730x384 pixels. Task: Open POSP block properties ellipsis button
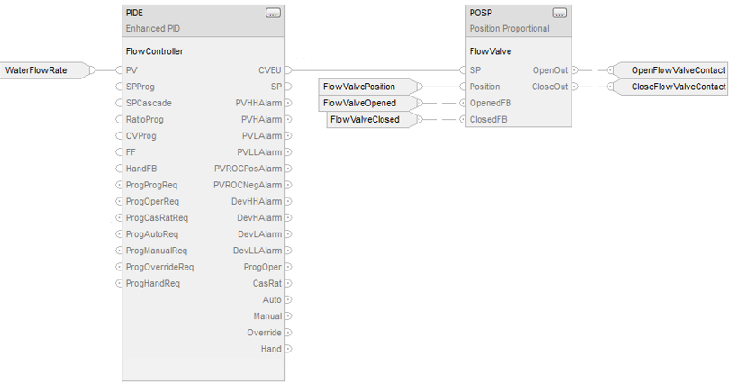[560, 13]
